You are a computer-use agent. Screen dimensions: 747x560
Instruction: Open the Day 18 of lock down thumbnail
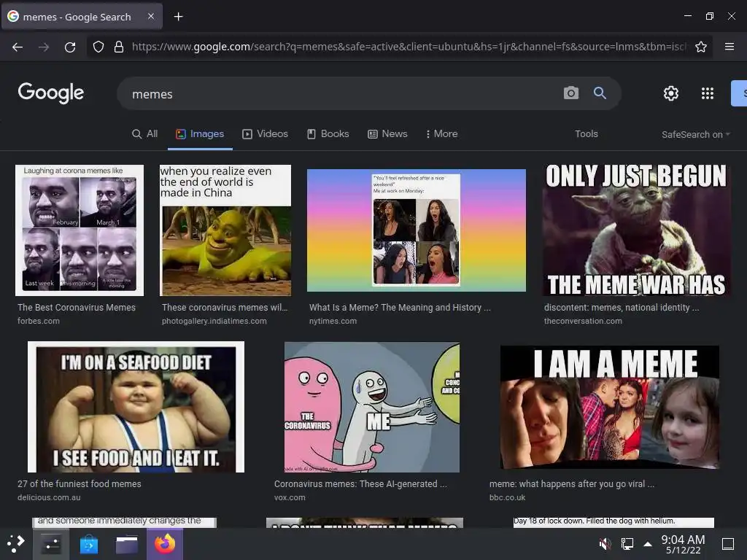[x=614, y=522]
